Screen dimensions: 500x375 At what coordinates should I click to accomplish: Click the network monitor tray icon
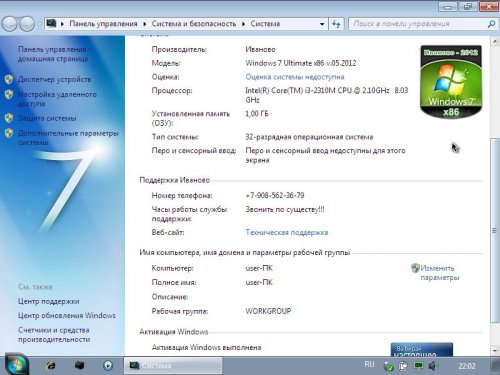418,366
